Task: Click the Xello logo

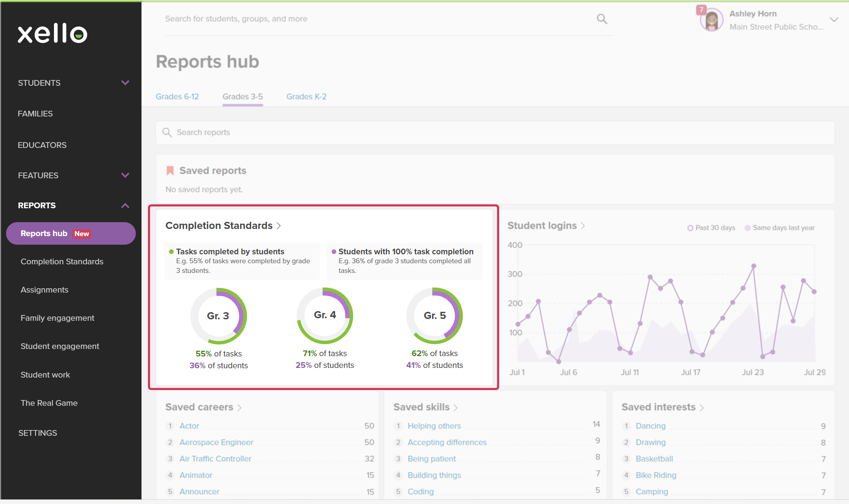Action: (53, 33)
